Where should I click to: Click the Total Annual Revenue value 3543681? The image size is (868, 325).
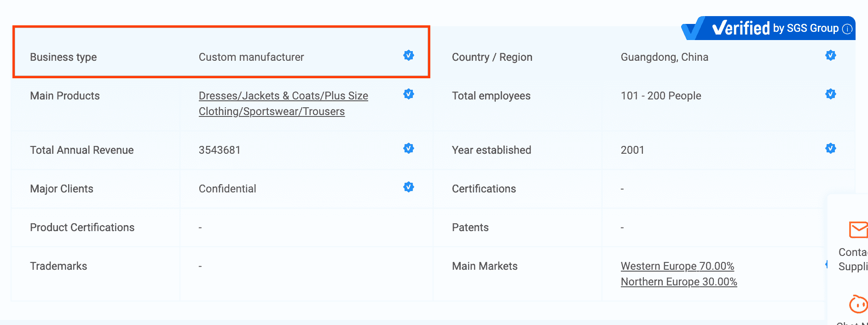click(x=220, y=150)
